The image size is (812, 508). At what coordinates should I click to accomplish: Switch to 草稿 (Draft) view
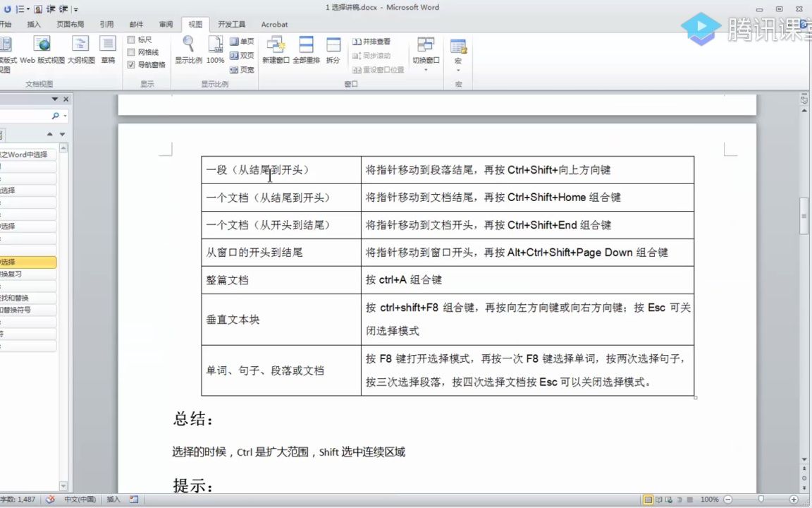[x=107, y=48]
